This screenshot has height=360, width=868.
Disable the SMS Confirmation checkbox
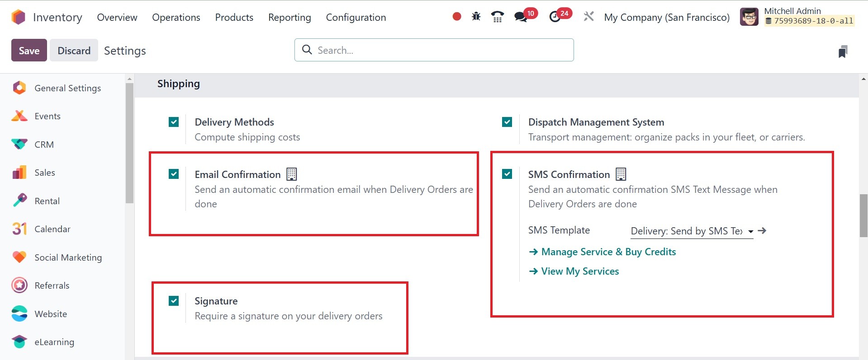507,174
